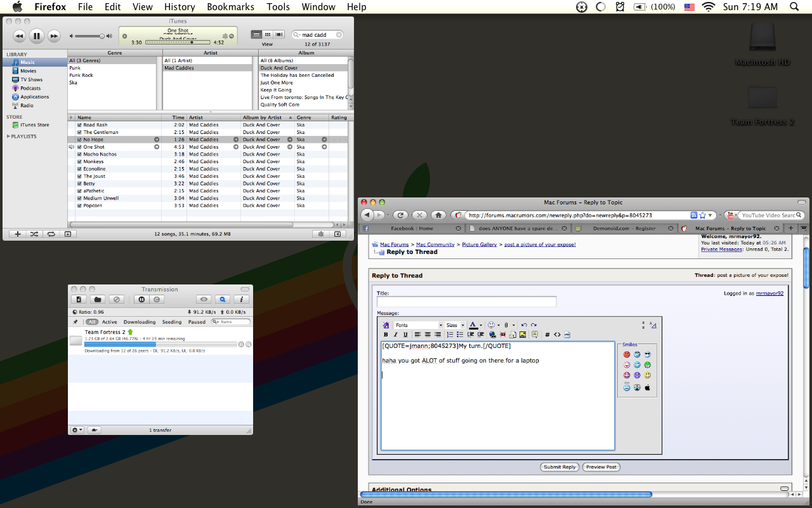Switch iTunes to list view
This screenshot has height=508, width=812.
click(x=257, y=34)
